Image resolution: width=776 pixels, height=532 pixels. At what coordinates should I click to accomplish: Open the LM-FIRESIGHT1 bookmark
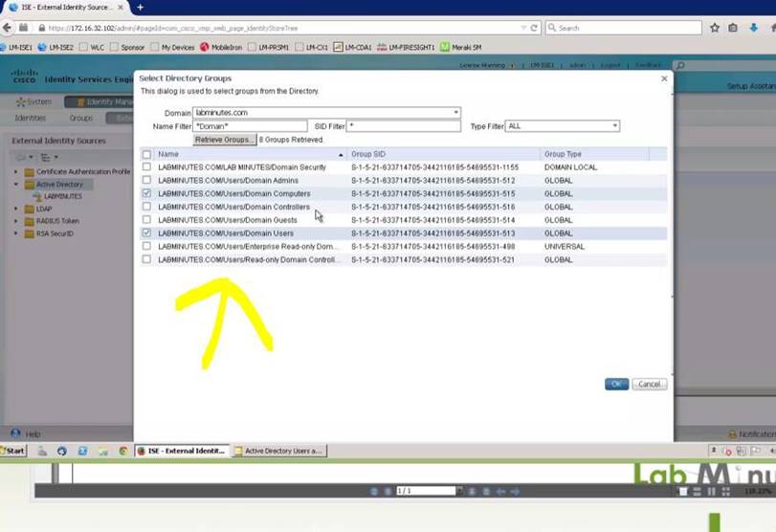tap(406, 48)
